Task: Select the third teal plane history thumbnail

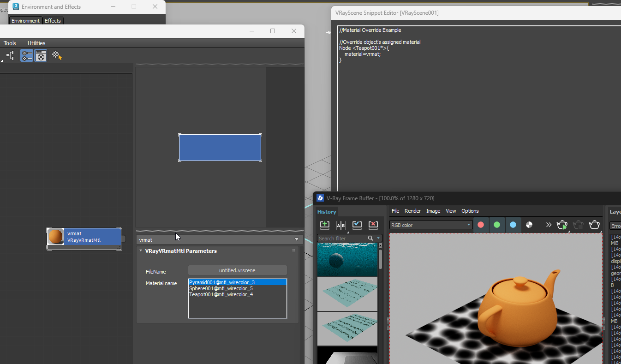Action: click(347, 328)
